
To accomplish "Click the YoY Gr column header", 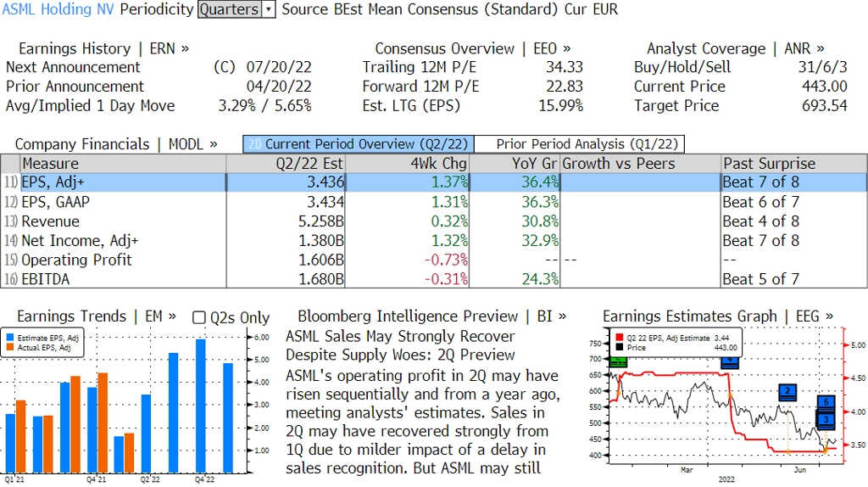I will point(515,164).
